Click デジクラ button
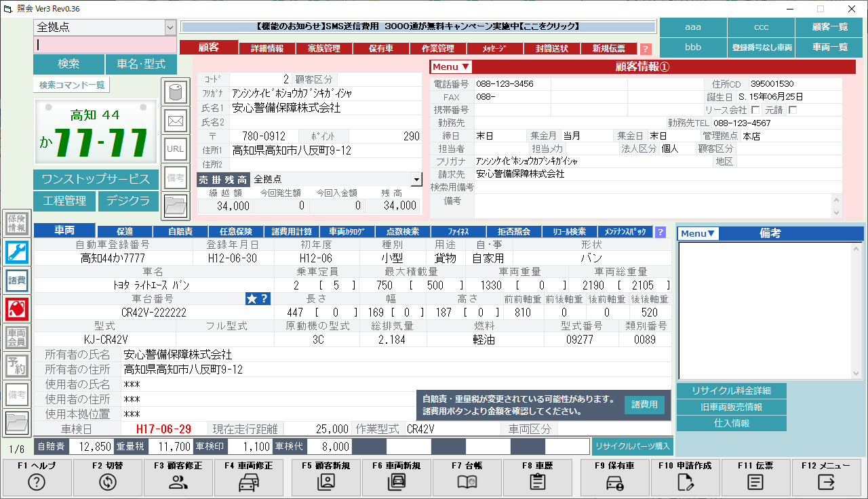The width and height of the screenshot is (868, 499). (128, 201)
